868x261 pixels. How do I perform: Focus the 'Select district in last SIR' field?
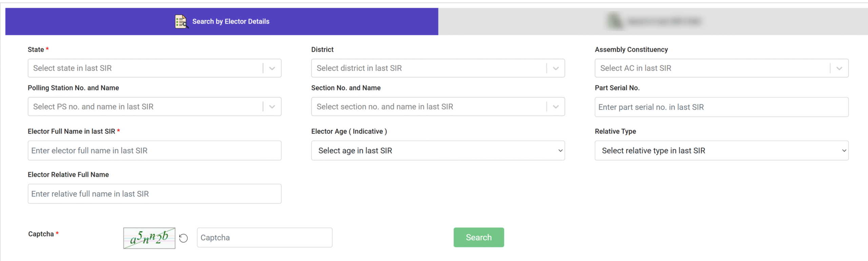click(429, 68)
